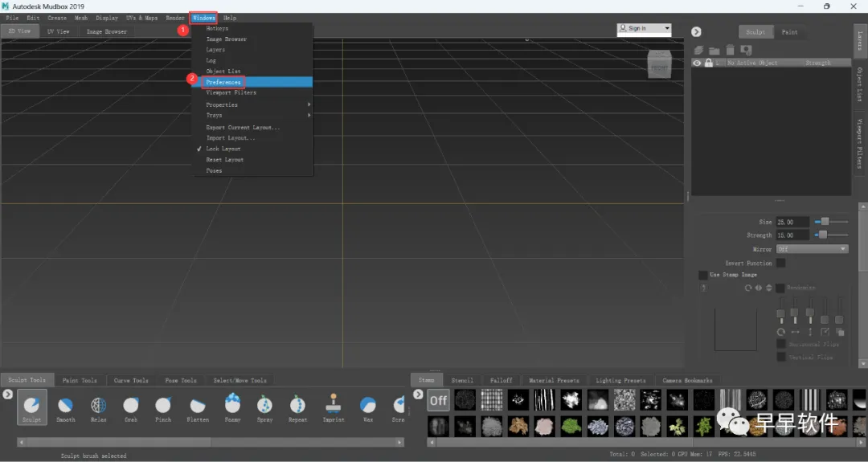Click the Strength slider handle
868x462 pixels.
pyautogui.click(x=823, y=235)
